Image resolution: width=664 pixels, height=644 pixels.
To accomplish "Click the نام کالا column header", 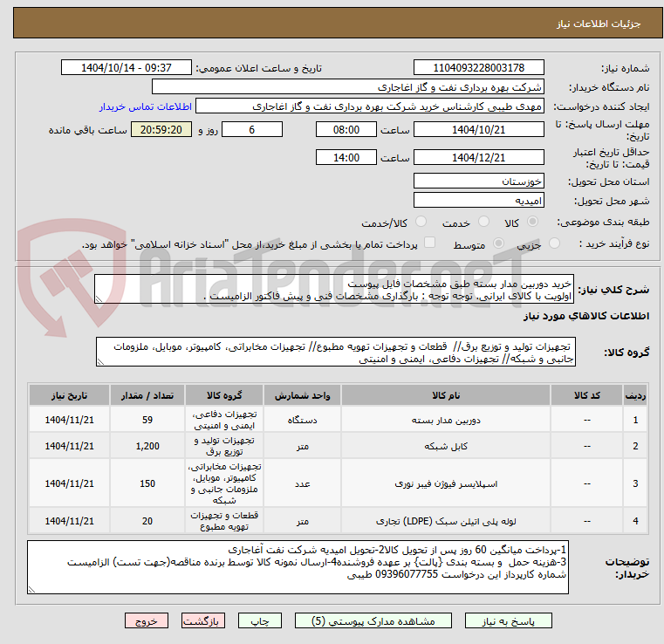I will tap(446, 395).
